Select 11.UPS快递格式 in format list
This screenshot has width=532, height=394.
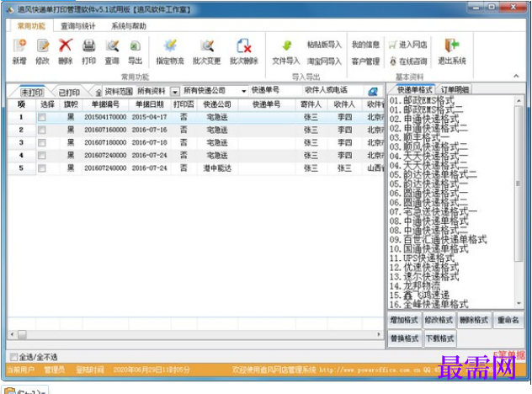pyautogui.click(x=422, y=258)
